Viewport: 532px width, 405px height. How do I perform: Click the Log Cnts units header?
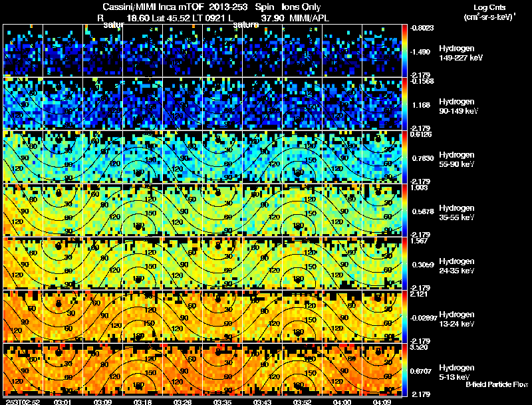(489, 12)
